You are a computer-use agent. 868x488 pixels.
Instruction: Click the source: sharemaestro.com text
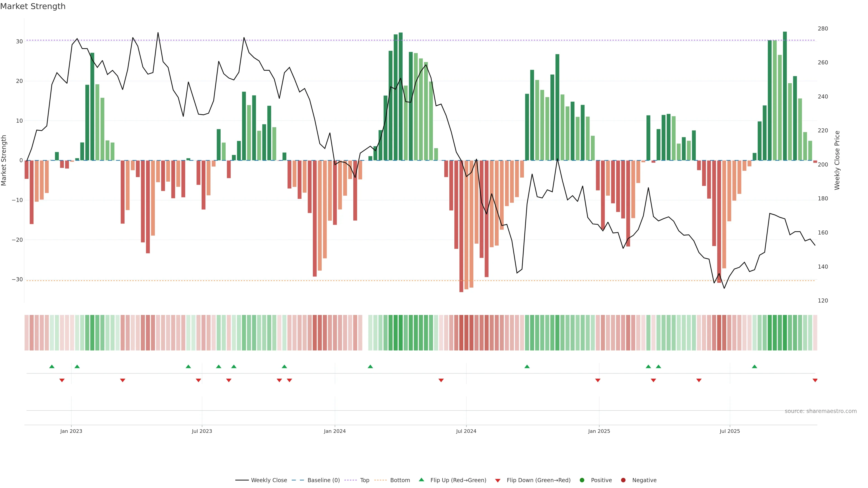[821, 411]
